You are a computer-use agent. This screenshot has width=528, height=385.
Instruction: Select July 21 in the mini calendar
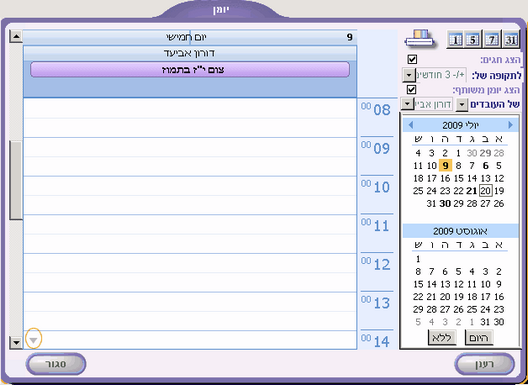point(472,191)
